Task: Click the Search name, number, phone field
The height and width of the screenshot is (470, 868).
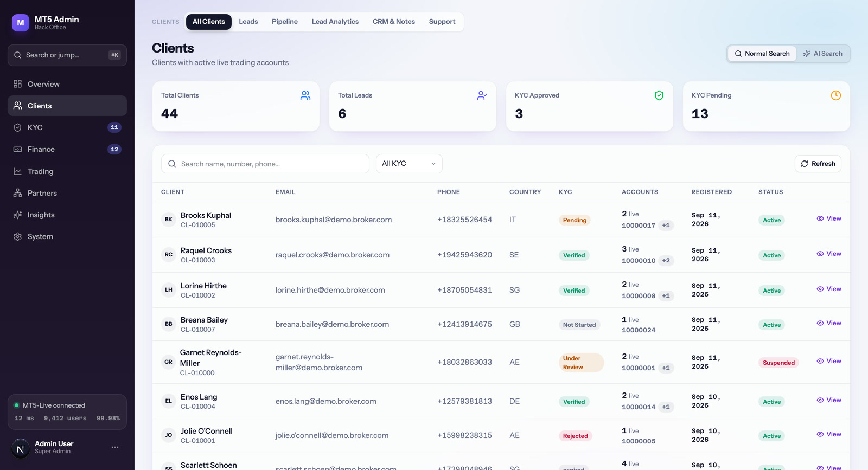Action: point(265,164)
